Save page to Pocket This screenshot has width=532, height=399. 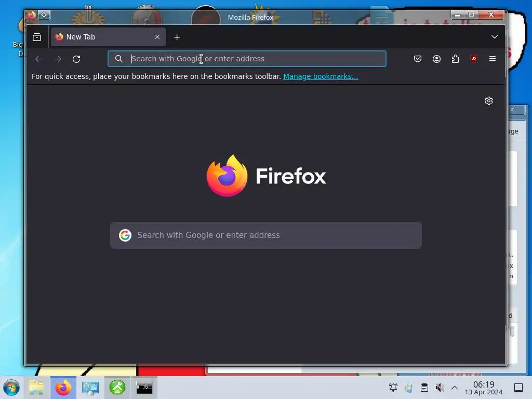pyautogui.click(x=418, y=59)
